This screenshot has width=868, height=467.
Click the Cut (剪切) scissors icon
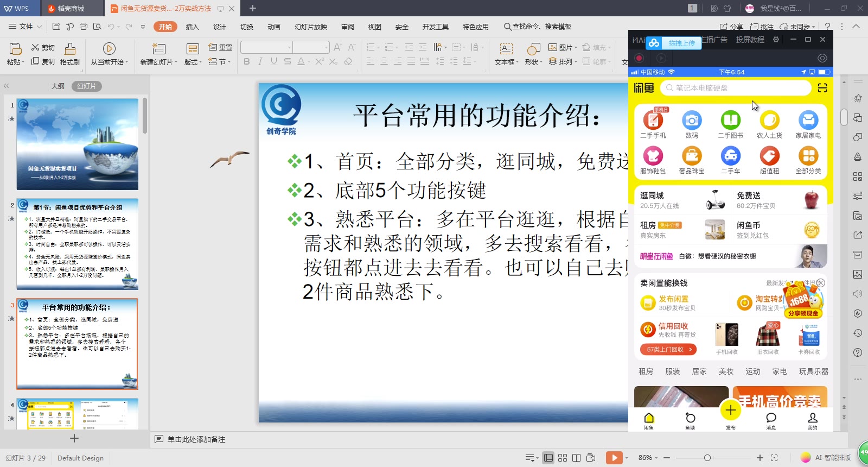click(35, 47)
